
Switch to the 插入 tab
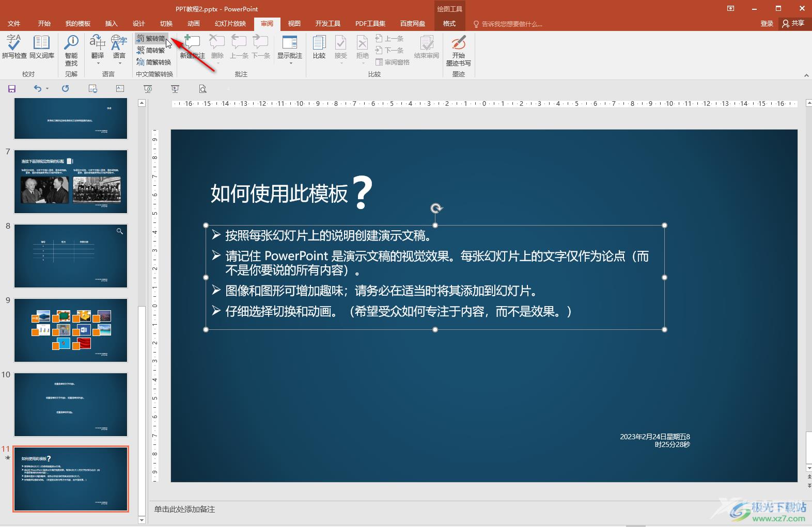pyautogui.click(x=112, y=24)
